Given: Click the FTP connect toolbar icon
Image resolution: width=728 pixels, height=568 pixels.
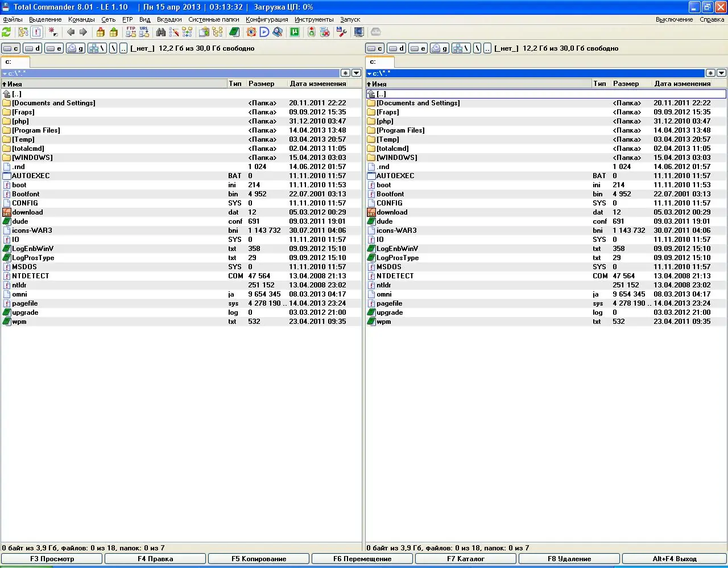Looking at the screenshot, I should coord(131,32).
